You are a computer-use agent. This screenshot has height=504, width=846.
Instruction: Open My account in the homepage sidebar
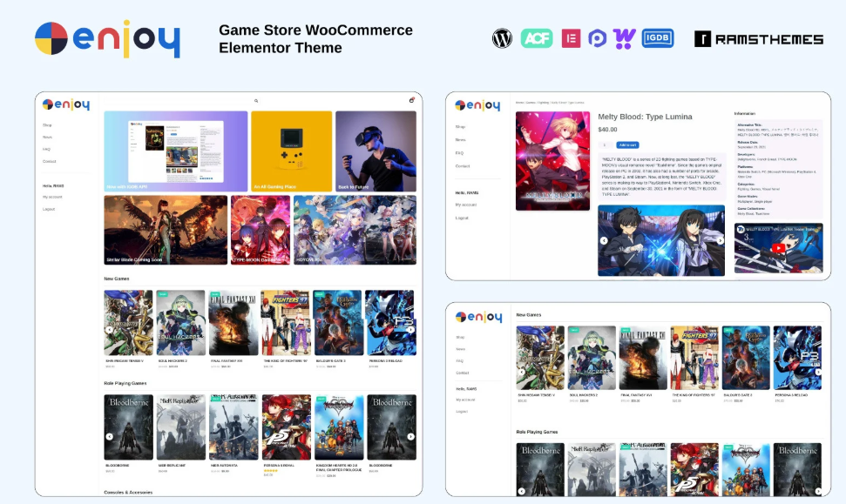pos(52,198)
